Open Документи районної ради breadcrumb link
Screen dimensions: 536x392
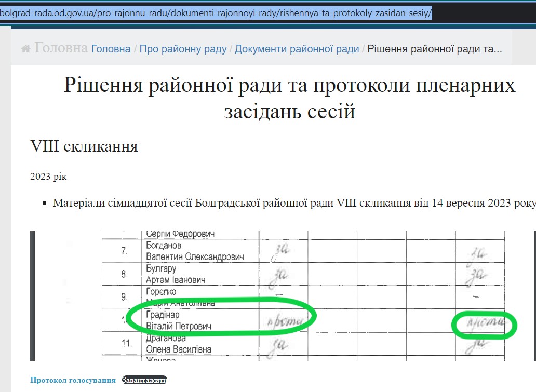[297, 49]
